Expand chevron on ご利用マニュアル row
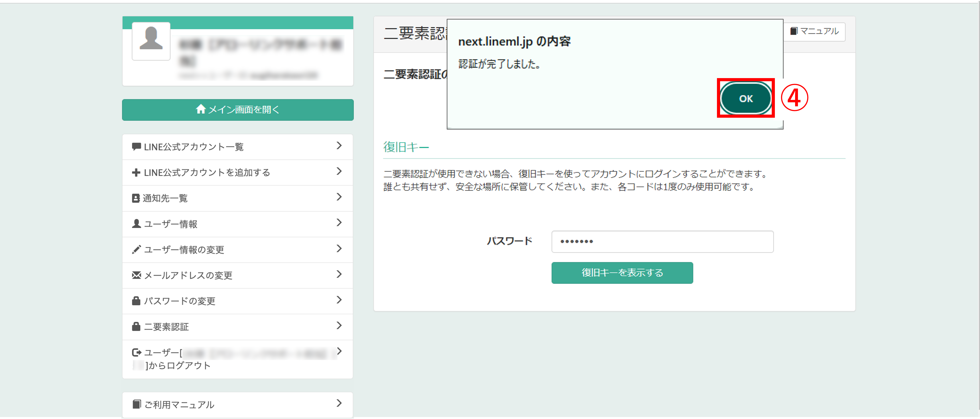Image resolution: width=980 pixels, height=419 pixels. point(339,403)
